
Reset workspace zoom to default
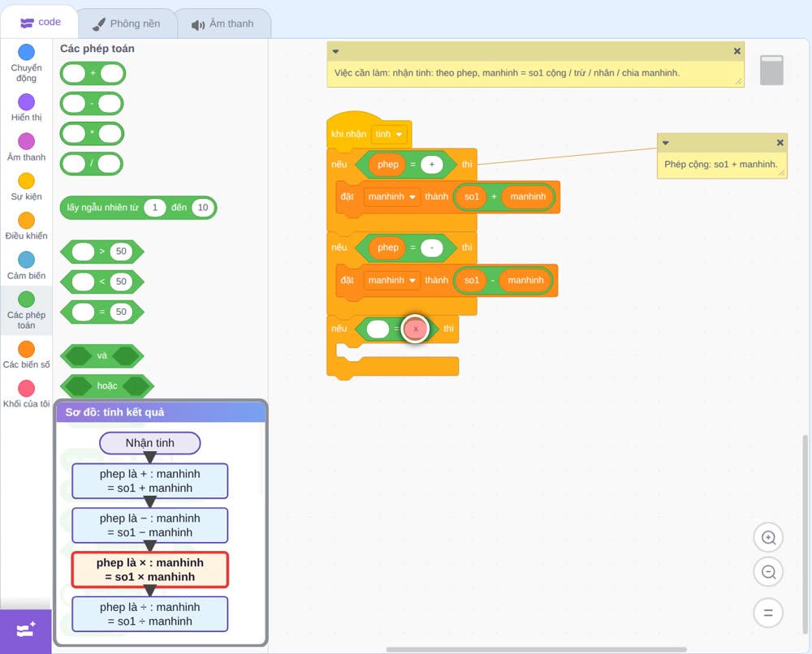(x=768, y=613)
